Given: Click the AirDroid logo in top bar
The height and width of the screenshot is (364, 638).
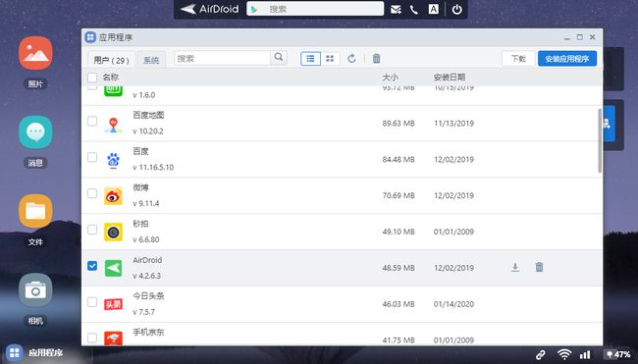Looking at the screenshot, I should (209, 9).
